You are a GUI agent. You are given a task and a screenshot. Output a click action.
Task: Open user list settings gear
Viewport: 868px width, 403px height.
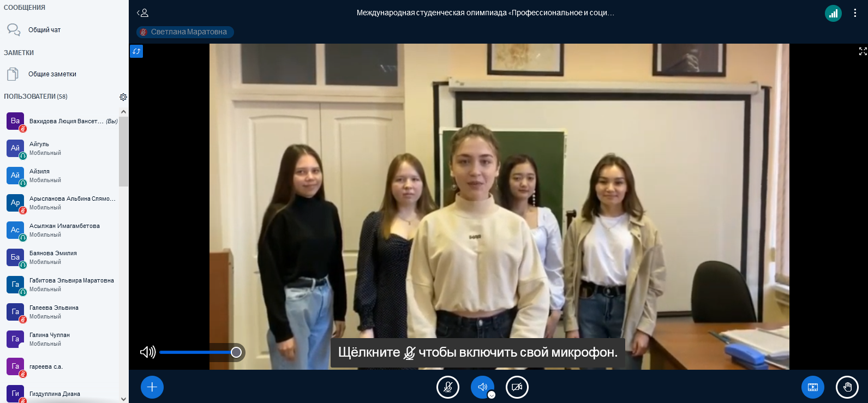coord(123,97)
